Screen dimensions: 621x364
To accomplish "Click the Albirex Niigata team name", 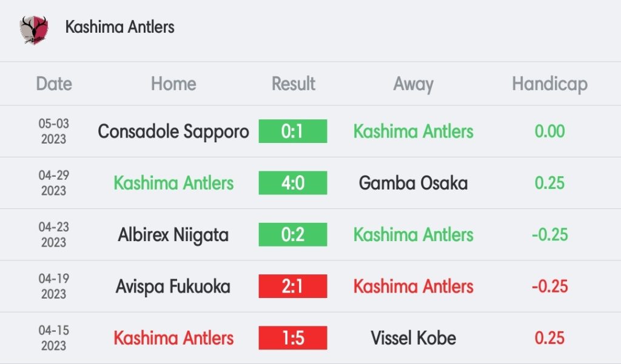I will [173, 236].
